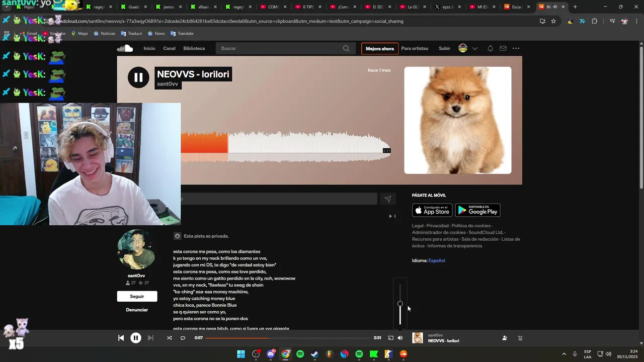Open the Maps bookmark
644x362 pixels.
79,33
